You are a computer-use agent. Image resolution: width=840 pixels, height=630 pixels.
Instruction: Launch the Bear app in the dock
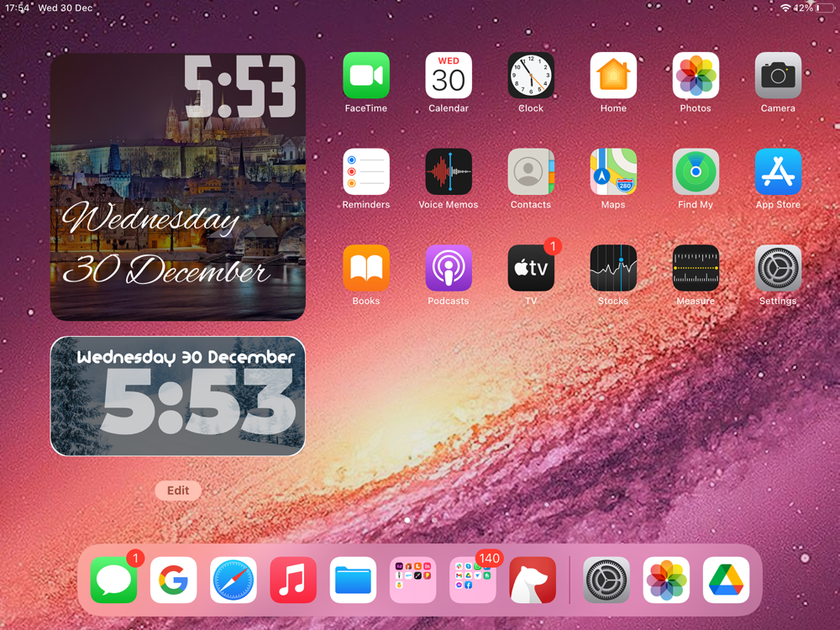click(x=533, y=580)
